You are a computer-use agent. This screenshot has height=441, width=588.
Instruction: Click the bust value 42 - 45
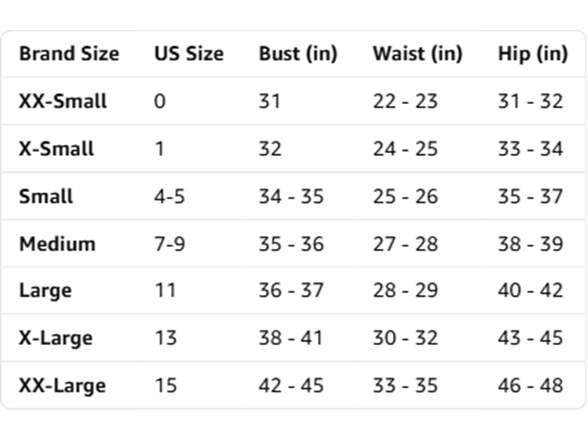click(x=291, y=386)
